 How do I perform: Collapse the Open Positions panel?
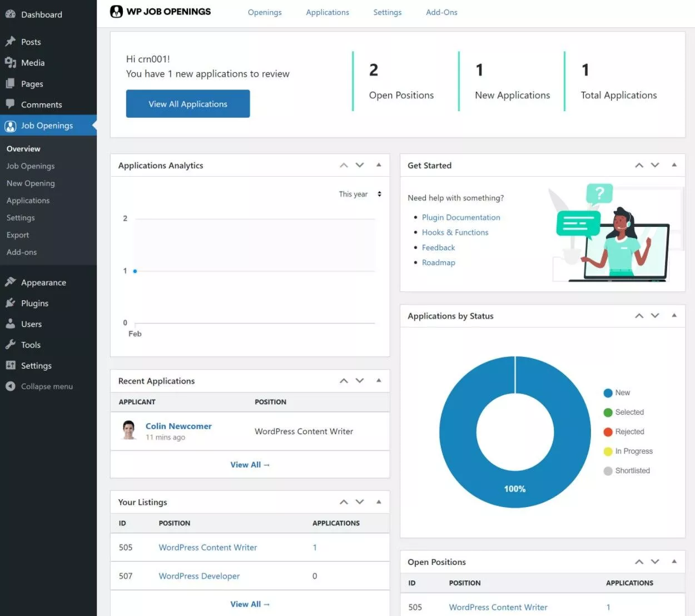point(674,562)
